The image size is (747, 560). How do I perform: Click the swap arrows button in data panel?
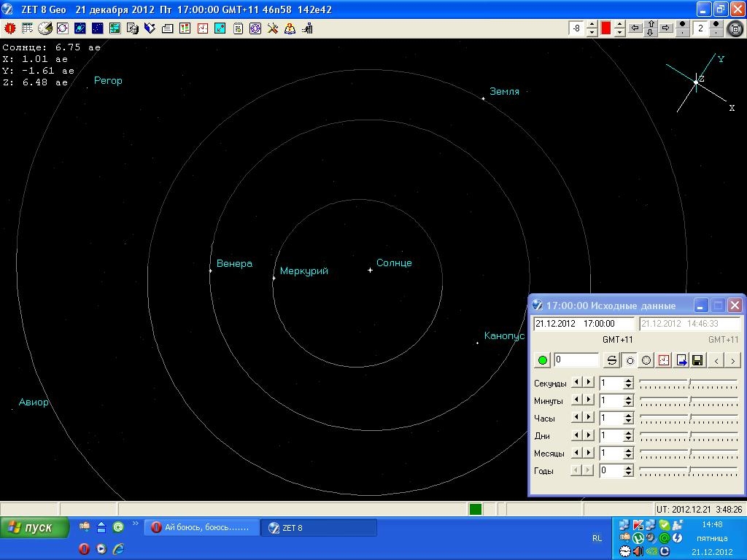(x=612, y=360)
